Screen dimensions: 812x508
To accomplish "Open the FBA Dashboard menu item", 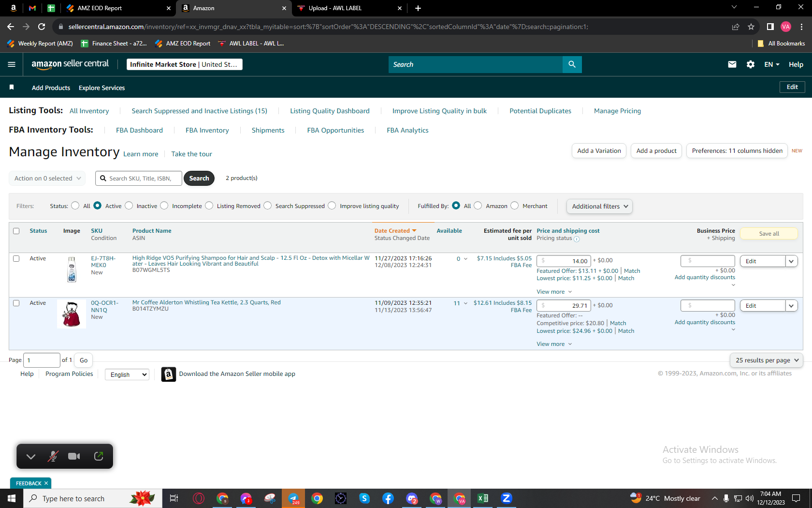I will 139,130.
